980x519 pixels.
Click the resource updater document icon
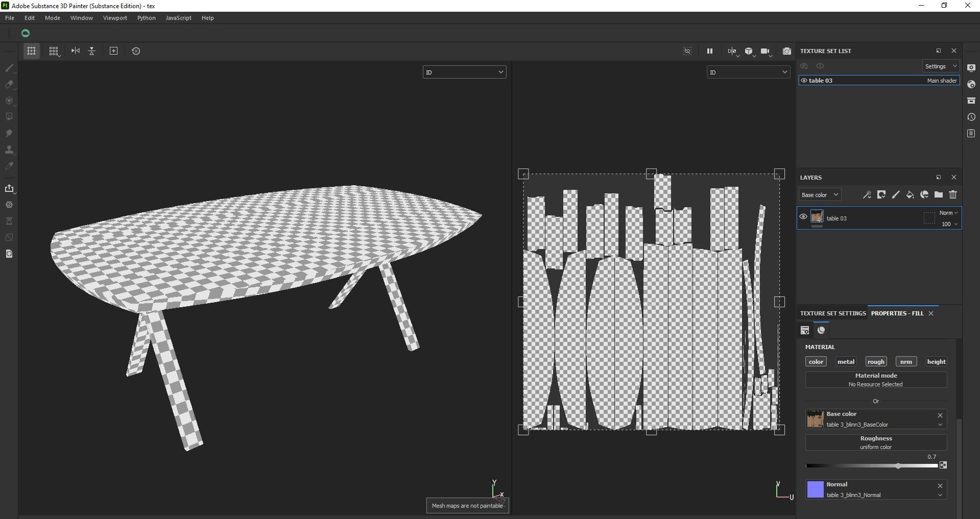9,254
